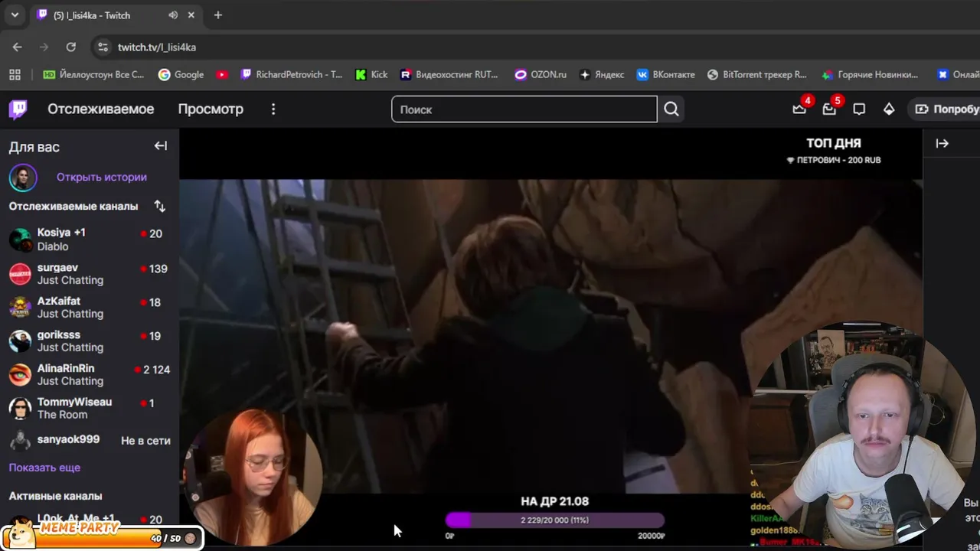
Task: Open the Яндекс bookmark
Action: pyautogui.click(x=602, y=74)
